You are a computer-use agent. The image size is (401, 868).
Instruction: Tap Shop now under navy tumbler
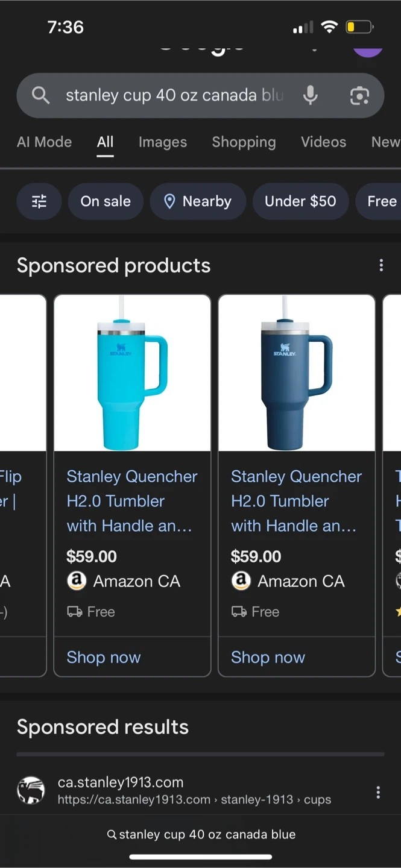click(x=268, y=657)
